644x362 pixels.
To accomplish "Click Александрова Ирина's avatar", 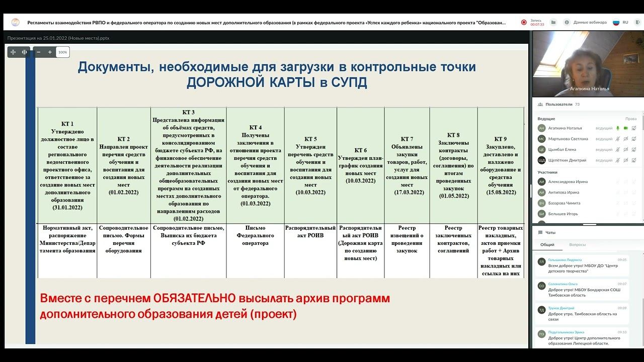I will (542, 182).
